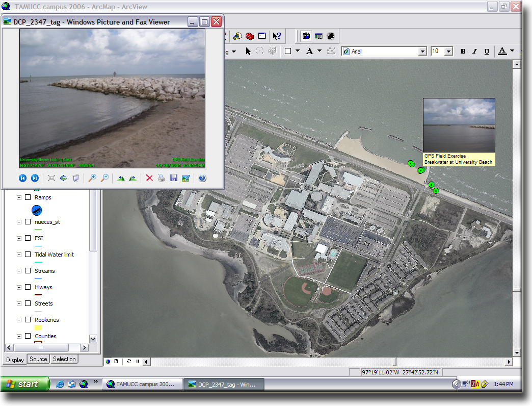
Task: Click the Windows start button
Action: 25,384
